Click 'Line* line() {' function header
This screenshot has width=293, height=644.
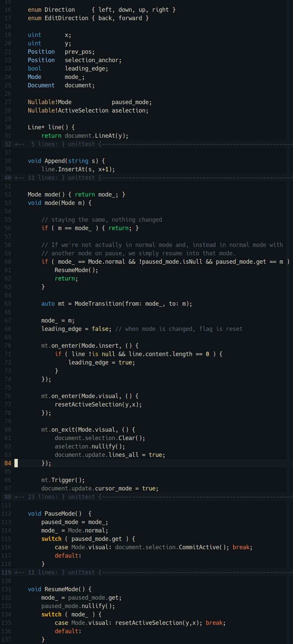pos(51,127)
